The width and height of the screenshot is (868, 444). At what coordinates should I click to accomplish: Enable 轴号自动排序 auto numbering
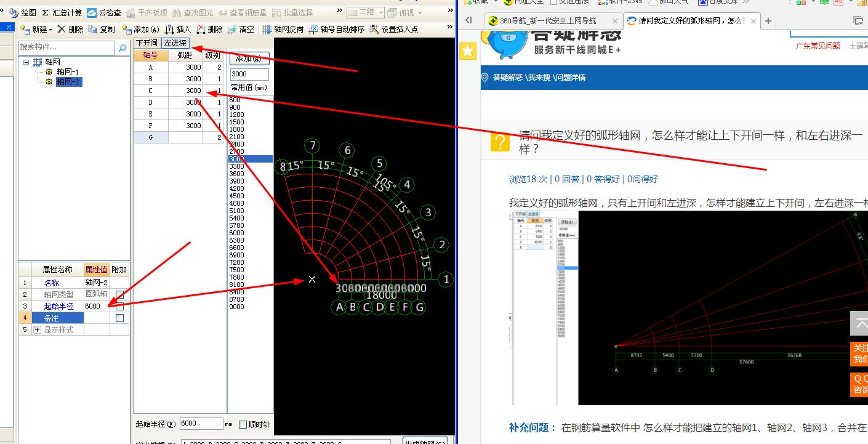click(x=337, y=29)
